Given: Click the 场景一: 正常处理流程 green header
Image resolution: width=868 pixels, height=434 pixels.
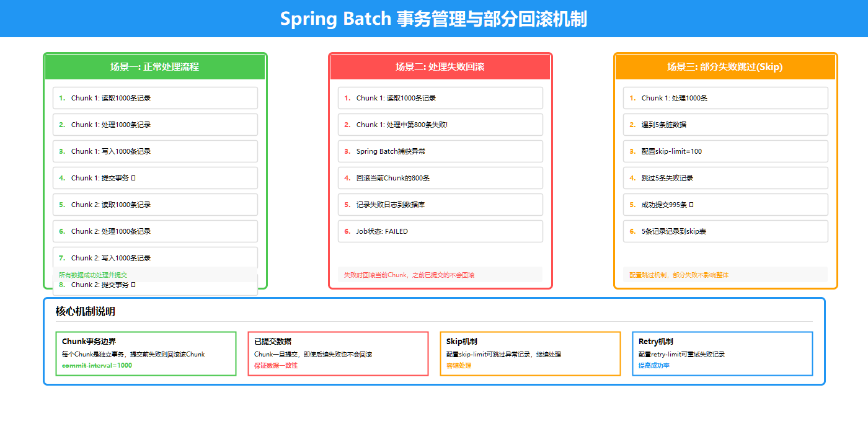Looking at the screenshot, I should coord(155,67).
